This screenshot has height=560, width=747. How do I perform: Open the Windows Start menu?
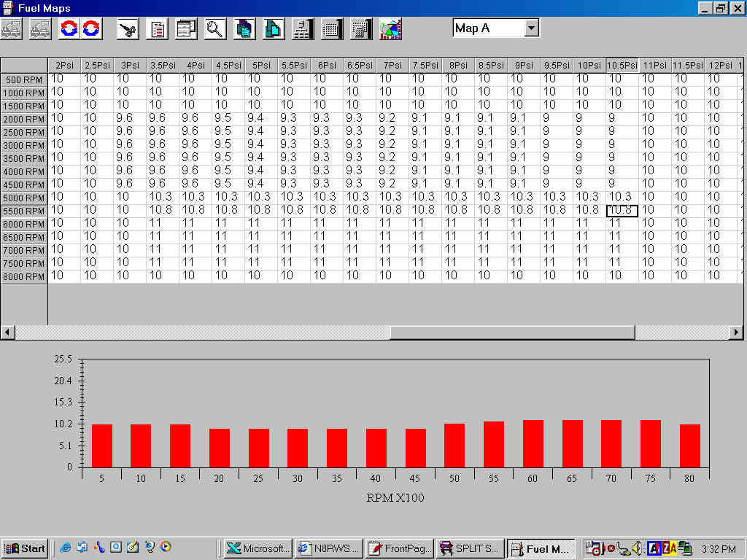click(x=25, y=548)
